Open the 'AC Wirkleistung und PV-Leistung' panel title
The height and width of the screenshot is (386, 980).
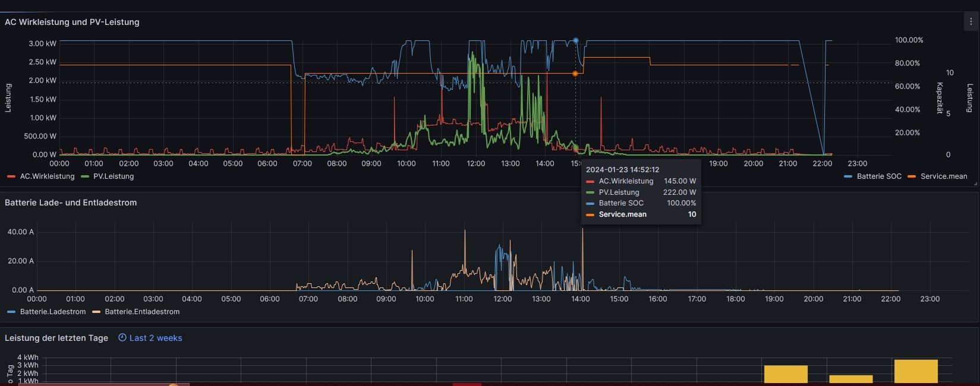[72, 22]
